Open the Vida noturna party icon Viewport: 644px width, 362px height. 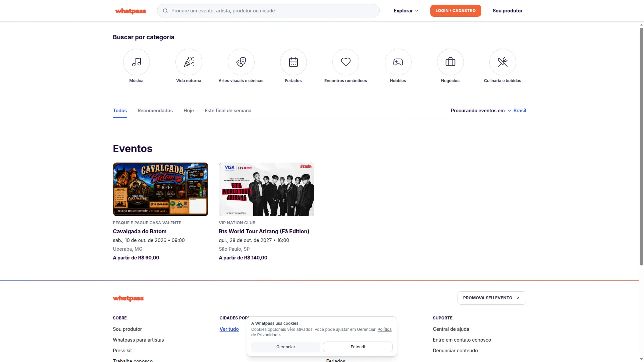(x=189, y=62)
